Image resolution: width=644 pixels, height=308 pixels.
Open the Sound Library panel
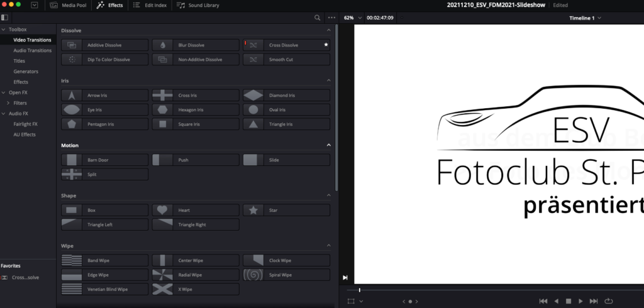(x=198, y=5)
